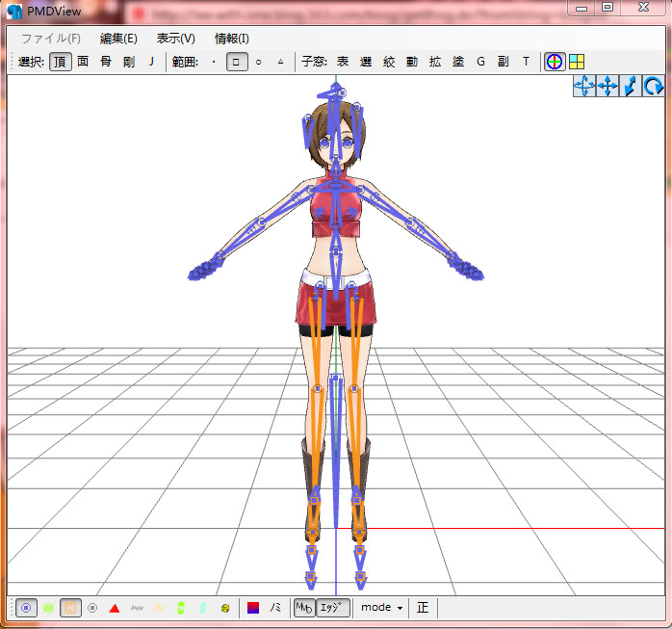
Task: Click the 正 front view button
Action: tap(423, 608)
